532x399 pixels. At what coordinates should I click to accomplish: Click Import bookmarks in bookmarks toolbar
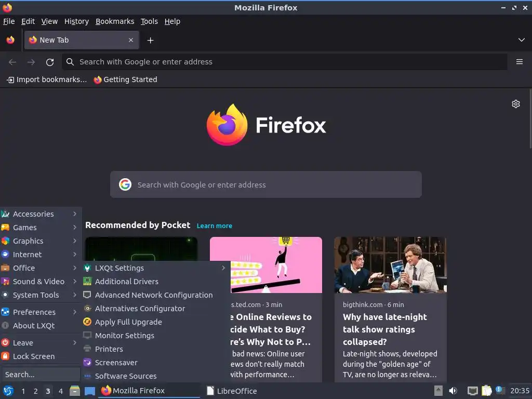tap(47, 79)
